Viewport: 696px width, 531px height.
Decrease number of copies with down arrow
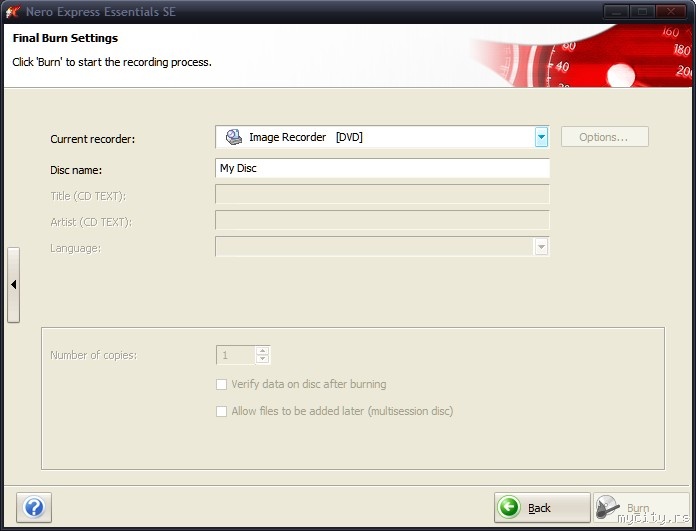pos(263,359)
